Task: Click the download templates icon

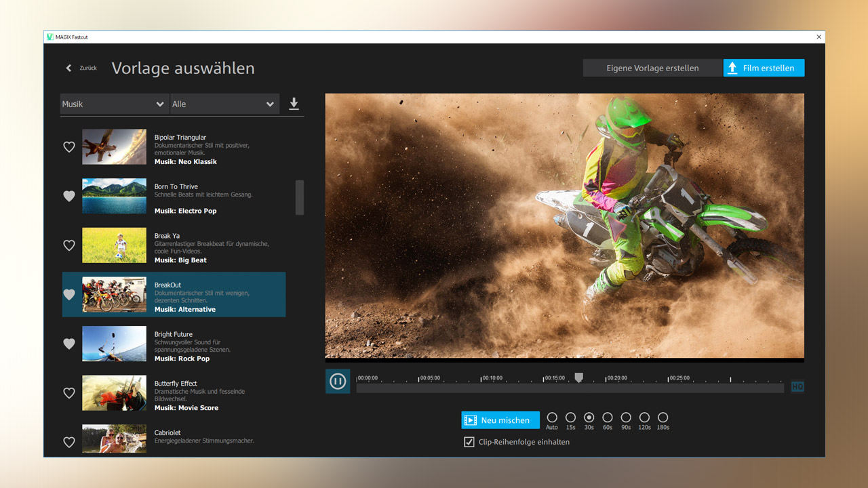Action: point(293,103)
